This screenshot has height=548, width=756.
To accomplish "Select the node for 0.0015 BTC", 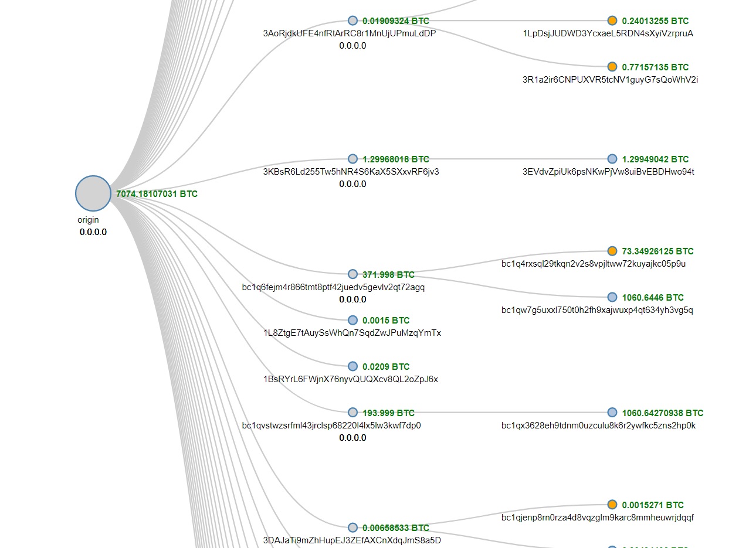I will tap(352, 320).
